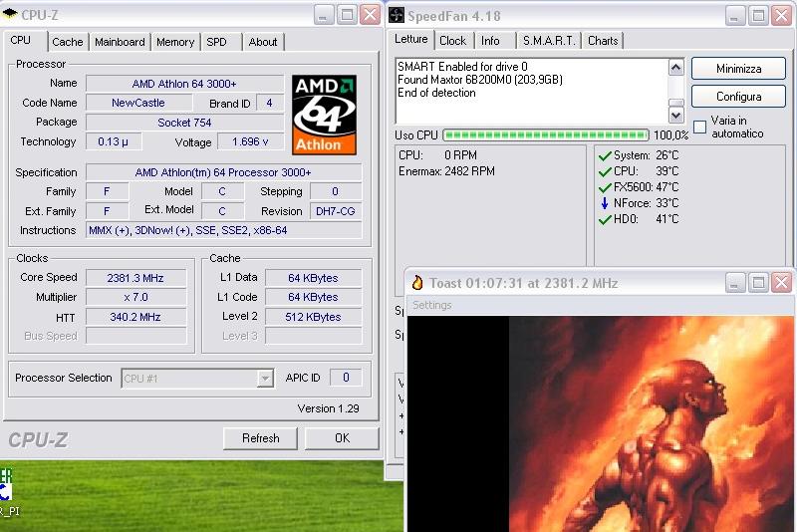Image resolution: width=797 pixels, height=532 pixels.
Task: Click the Toast flame icon in title bar
Action: (x=417, y=283)
